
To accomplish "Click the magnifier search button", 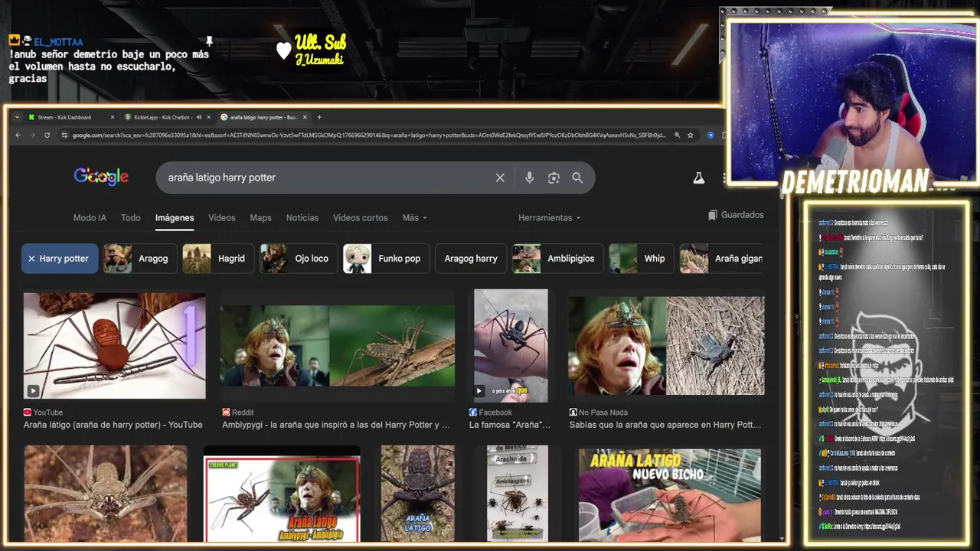I will click(x=577, y=178).
